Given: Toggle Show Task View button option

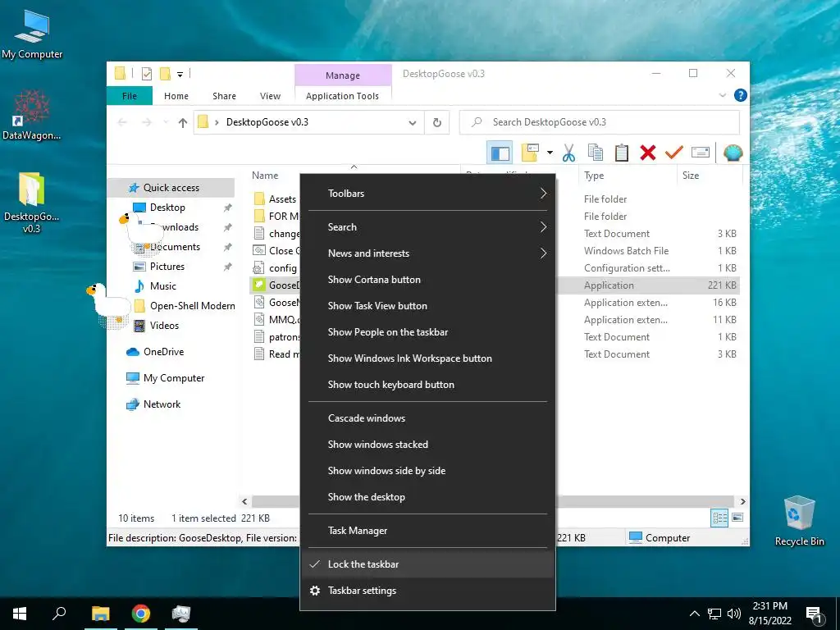Looking at the screenshot, I should [427, 306].
